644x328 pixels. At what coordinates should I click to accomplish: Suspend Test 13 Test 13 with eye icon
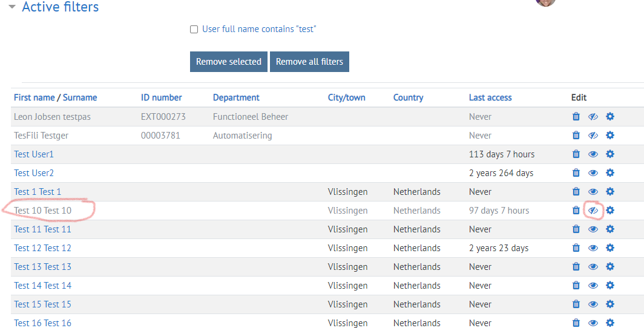[593, 267]
